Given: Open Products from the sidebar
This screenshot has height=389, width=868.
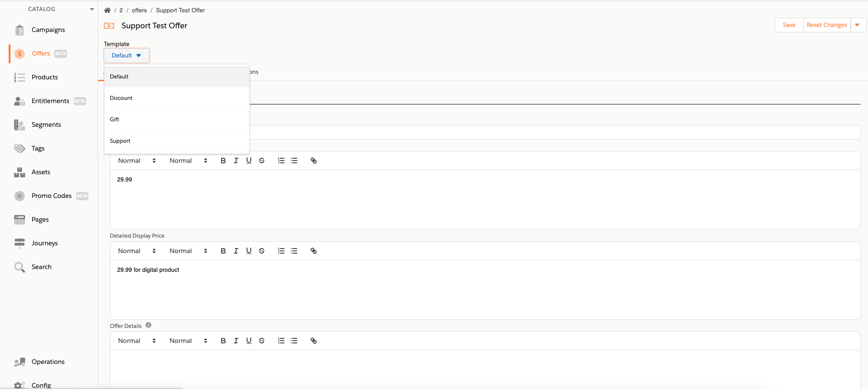Looking at the screenshot, I should coord(45,77).
